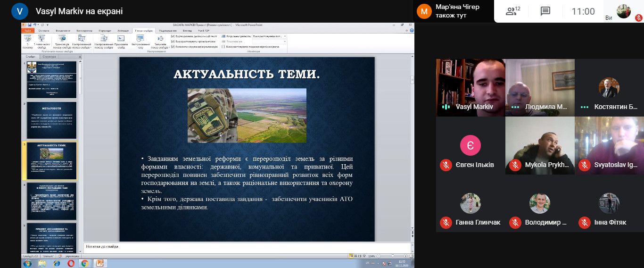This screenshot has height=268, width=644.
Task: Click Save icon in PowerPoint quick access toolbar
Action: [x=30, y=25]
